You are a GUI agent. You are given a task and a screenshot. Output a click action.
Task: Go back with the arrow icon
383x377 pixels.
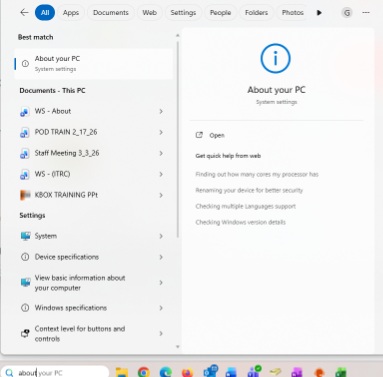(x=24, y=13)
